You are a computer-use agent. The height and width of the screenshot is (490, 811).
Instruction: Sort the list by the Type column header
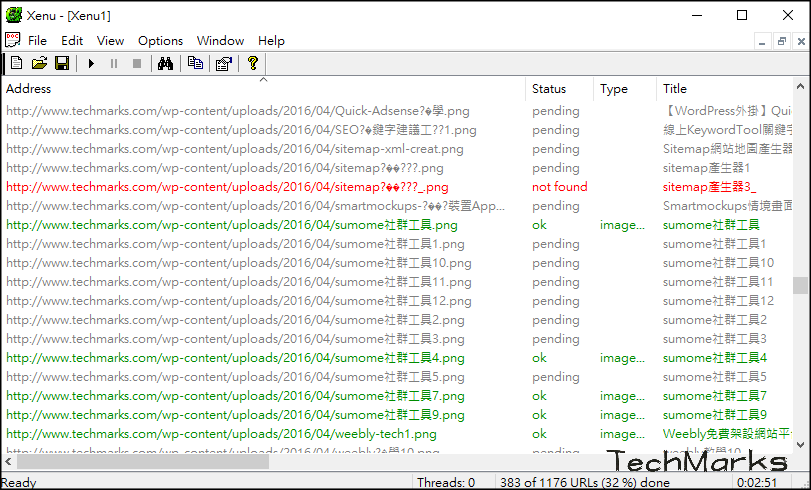click(624, 89)
